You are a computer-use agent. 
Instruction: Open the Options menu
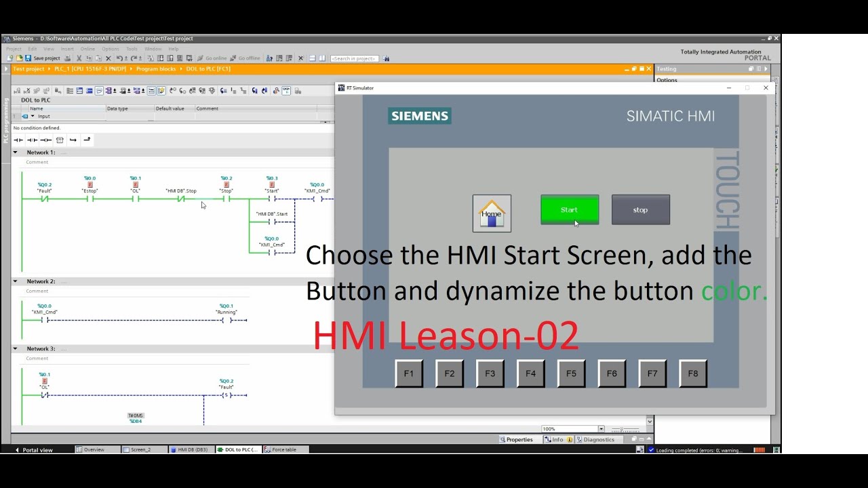[111, 49]
